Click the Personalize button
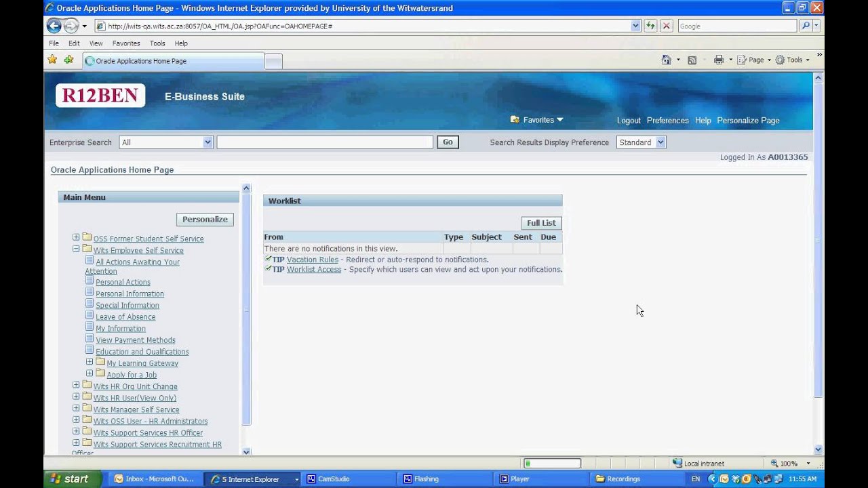This screenshot has width=868, height=488. (x=205, y=219)
